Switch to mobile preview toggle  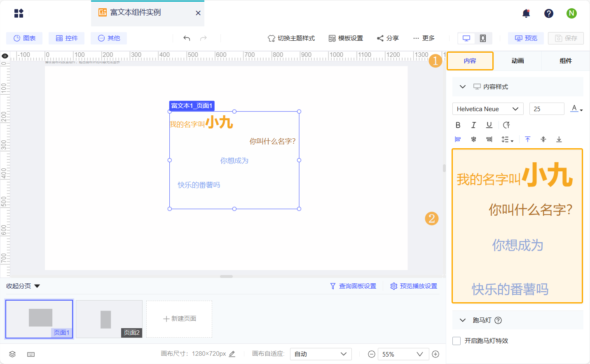point(482,38)
